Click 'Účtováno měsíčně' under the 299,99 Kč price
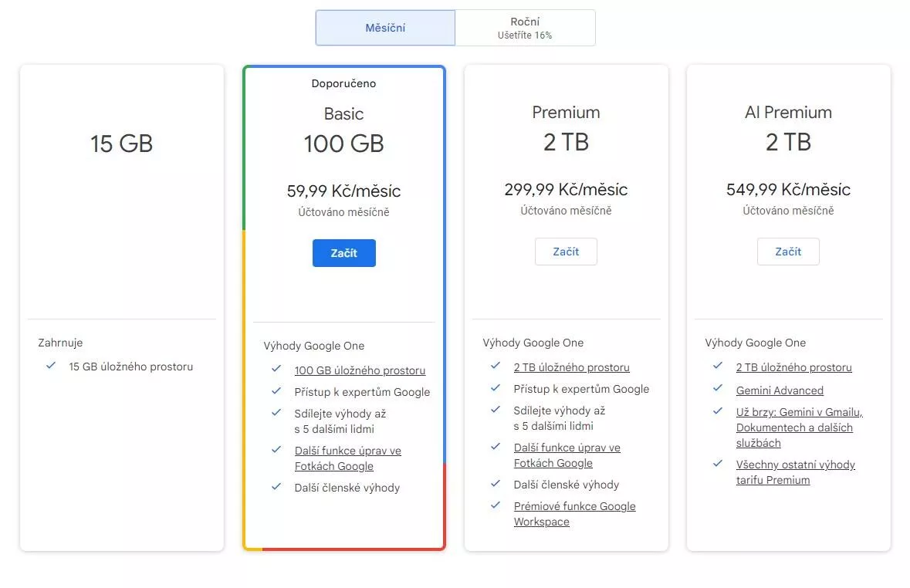 pos(566,211)
